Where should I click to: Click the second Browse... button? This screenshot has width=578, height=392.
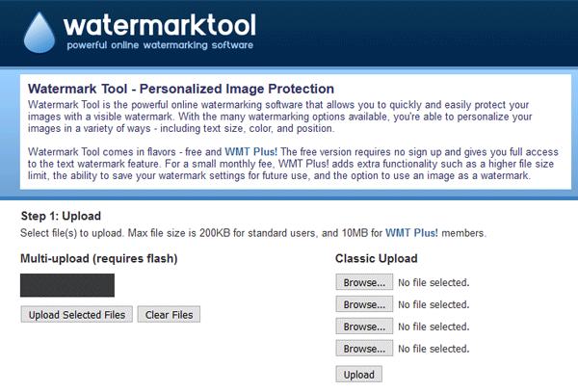[x=364, y=304]
